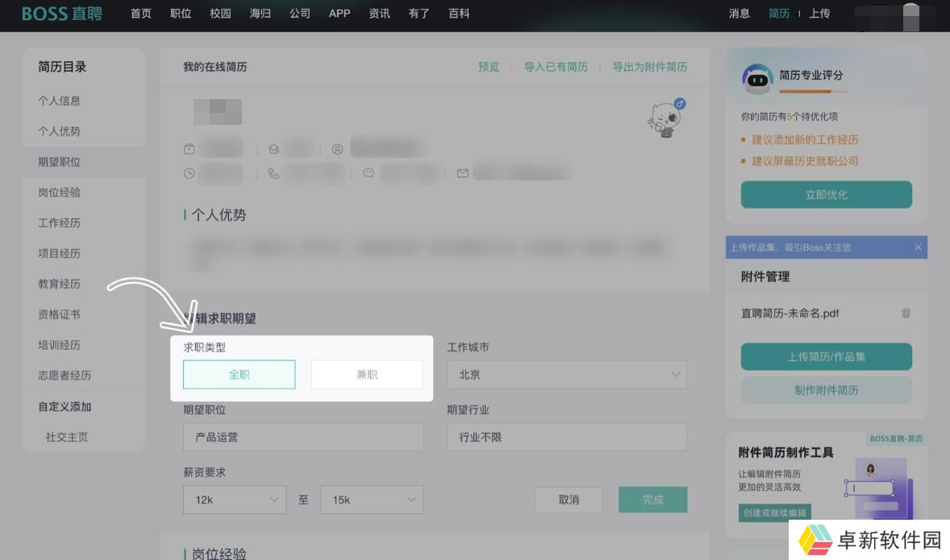This screenshot has width=950, height=560.
Task: Click 制作附件简历 button
Action: point(826,390)
